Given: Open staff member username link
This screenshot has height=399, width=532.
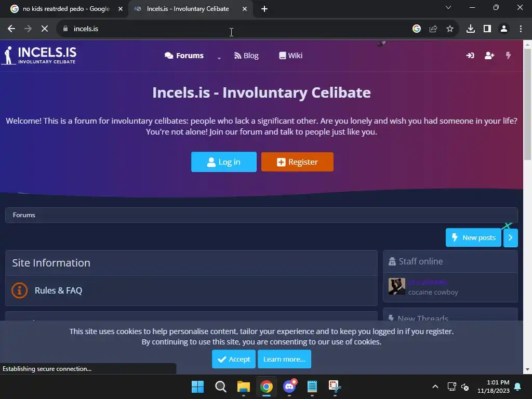Looking at the screenshot, I should click(x=428, y=282).
